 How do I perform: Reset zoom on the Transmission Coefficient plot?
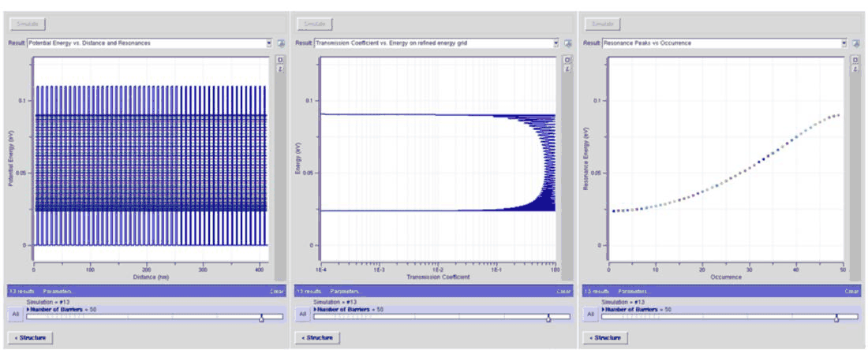[x=567, y=60]
